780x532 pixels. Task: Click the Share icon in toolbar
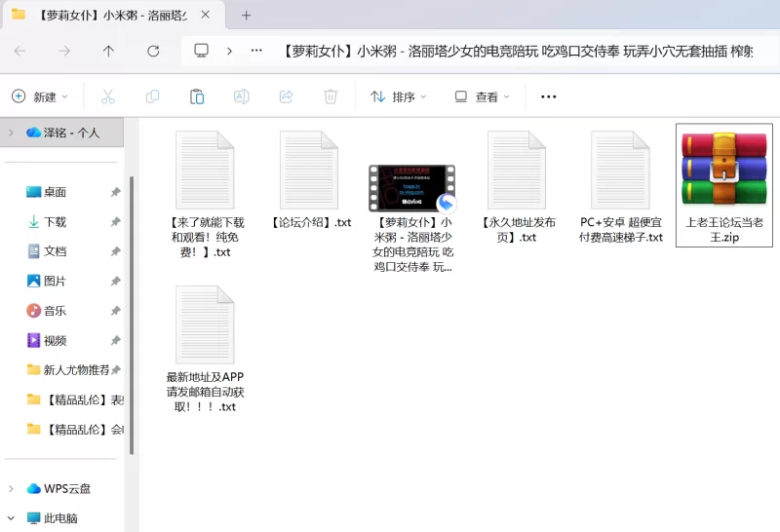(286, 96)
